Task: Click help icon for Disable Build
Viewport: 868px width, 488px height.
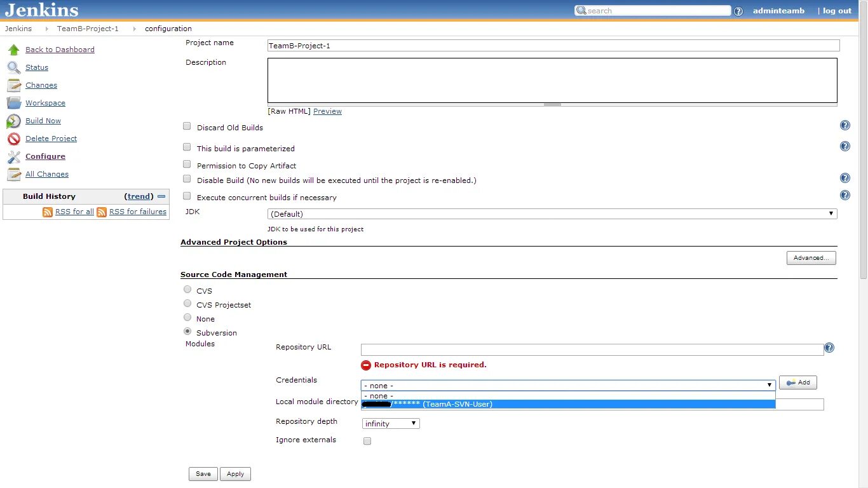Action: click(845, 178)
